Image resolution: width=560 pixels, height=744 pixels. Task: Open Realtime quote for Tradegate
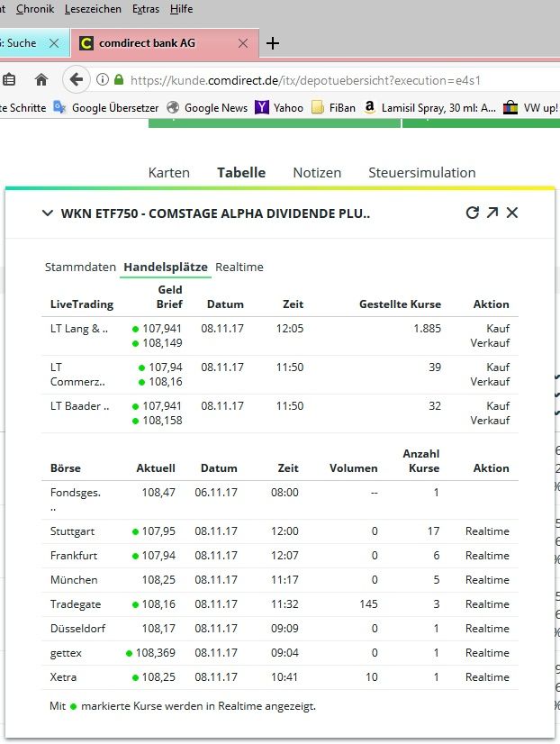487,604
